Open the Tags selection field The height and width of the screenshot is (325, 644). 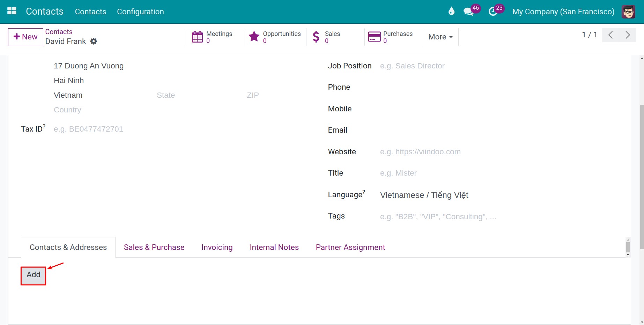tap(499, 217)
